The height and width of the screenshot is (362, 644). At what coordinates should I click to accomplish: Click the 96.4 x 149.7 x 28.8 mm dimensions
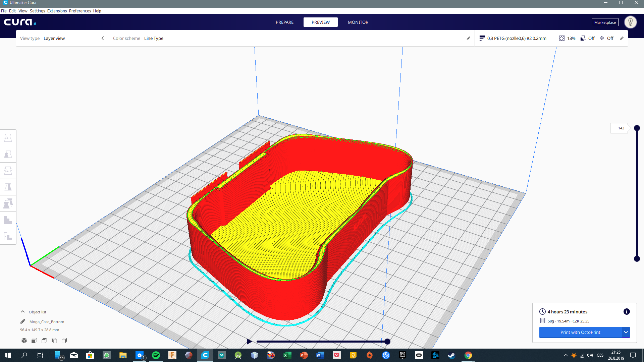pos(40,330)
